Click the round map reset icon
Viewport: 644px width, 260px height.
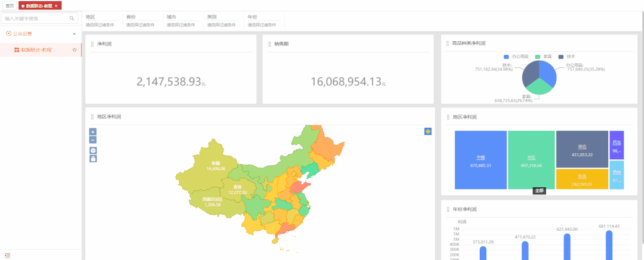[93, 150]
